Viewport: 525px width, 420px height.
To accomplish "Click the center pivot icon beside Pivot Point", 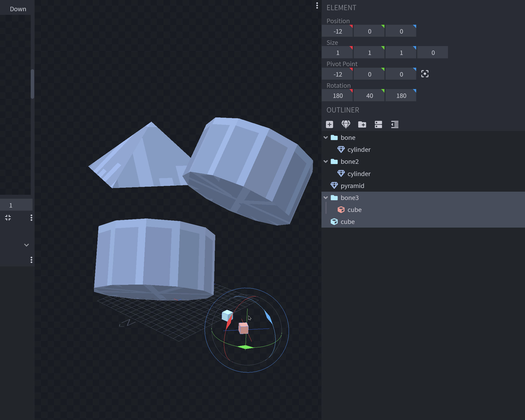I will tap(425, 74).
